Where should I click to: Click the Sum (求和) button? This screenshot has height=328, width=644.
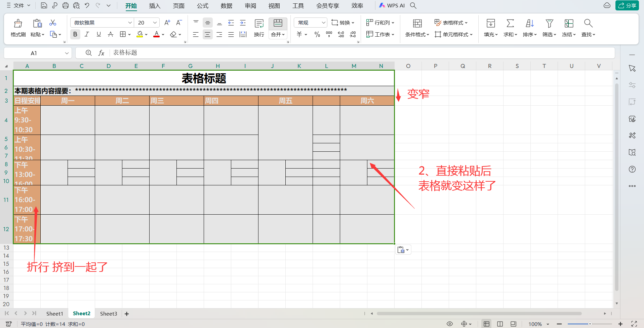click(x=510, y=28)
